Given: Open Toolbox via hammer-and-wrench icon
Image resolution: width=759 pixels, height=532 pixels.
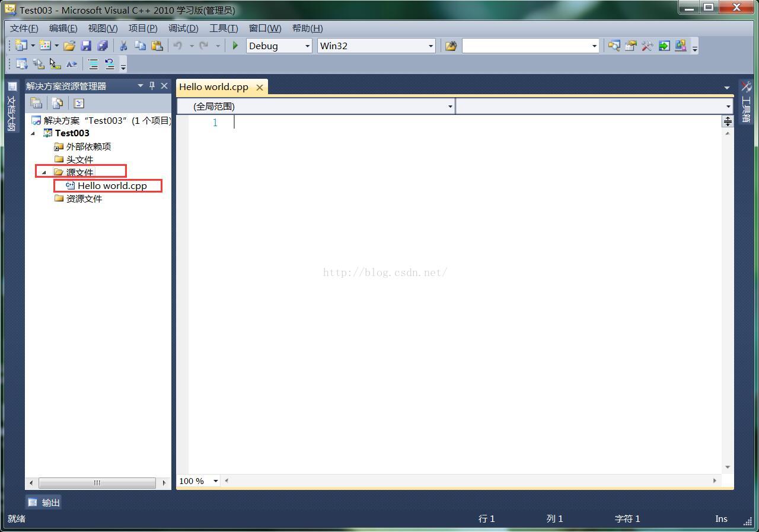Looking at the screenshot, I should point(648,46).
